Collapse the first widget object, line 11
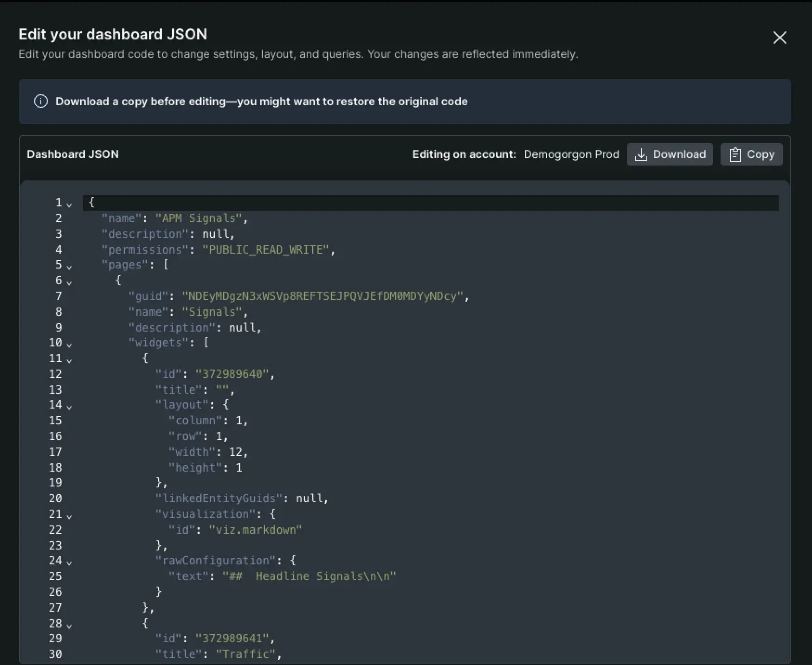The image size is (812, 665). point(69,360)
